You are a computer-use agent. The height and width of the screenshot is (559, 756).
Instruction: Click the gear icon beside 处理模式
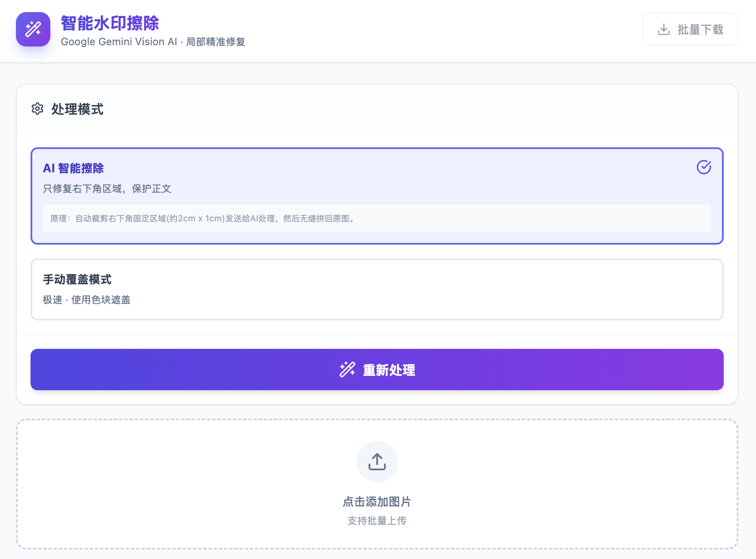click(x=37, y=109)
